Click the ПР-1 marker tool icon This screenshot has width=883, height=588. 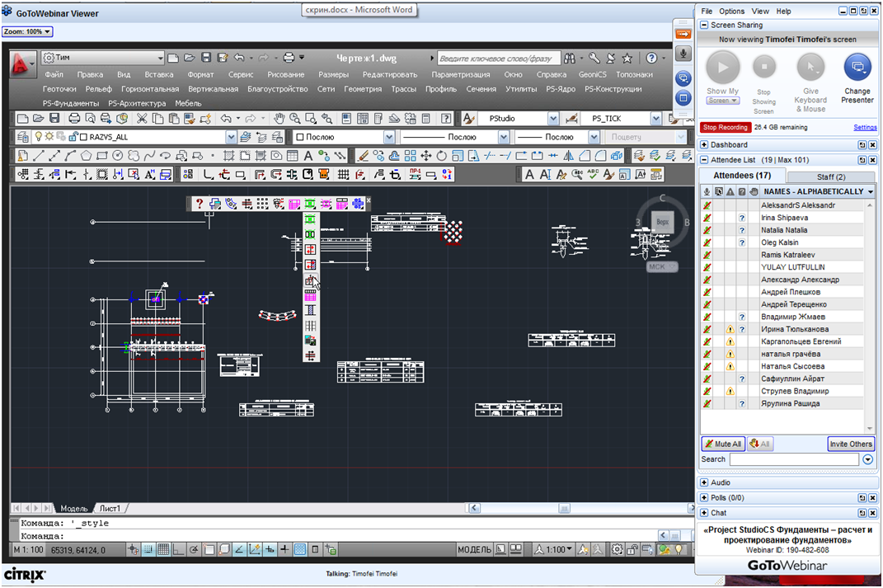415,175
